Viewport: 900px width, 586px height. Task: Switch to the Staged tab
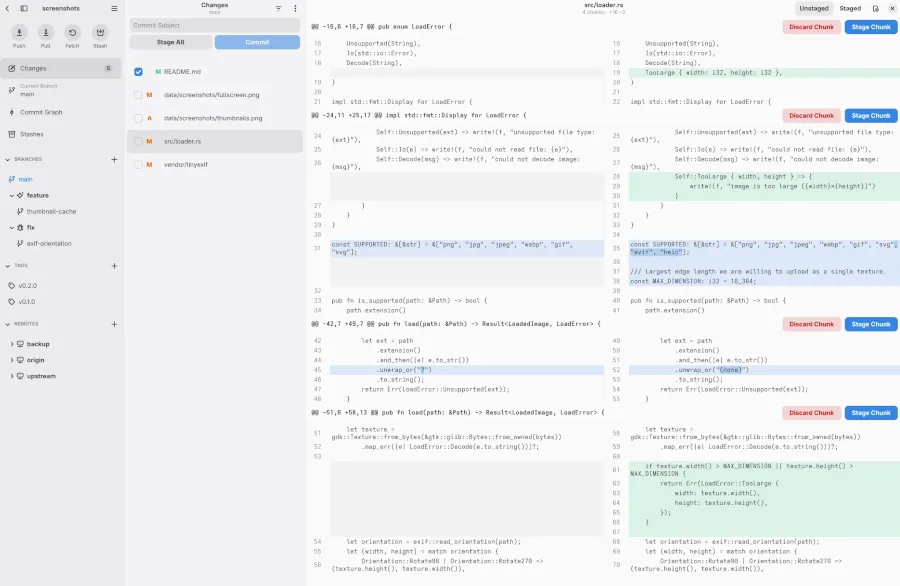(850, 9)
